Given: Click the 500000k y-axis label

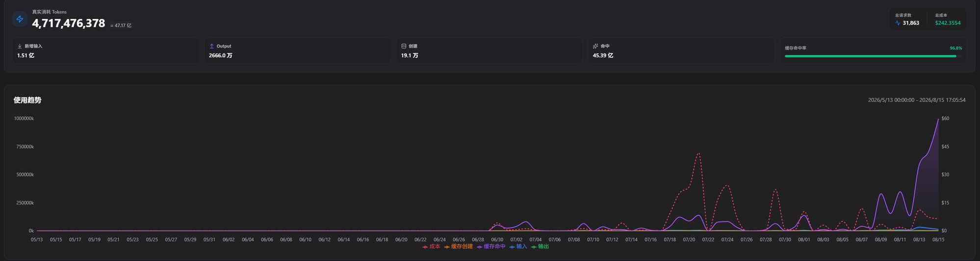Looking at the screenshot, I should point(25,175).
